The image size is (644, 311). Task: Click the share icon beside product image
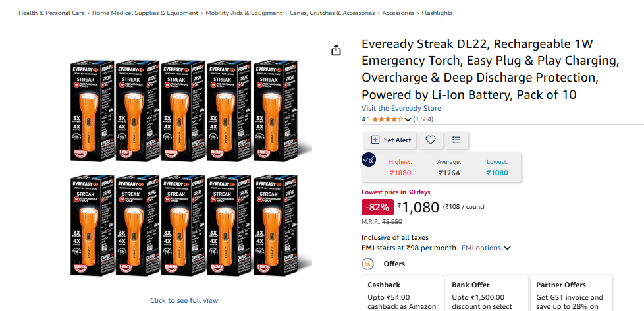(336, 51)
